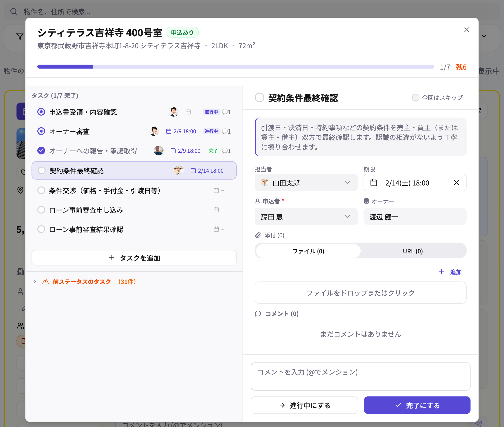Switch to the URL (0) tab
Screen dimensions: 504x427
point(413,251)
